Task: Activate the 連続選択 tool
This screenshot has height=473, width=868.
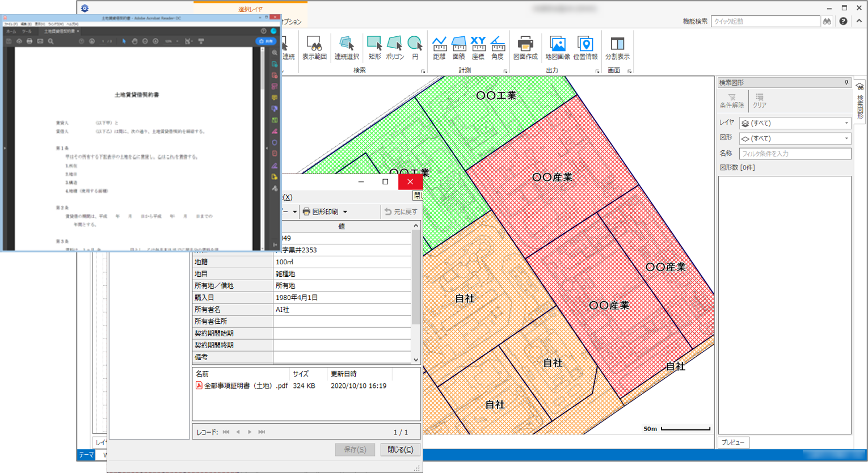Action: point(347,48)
